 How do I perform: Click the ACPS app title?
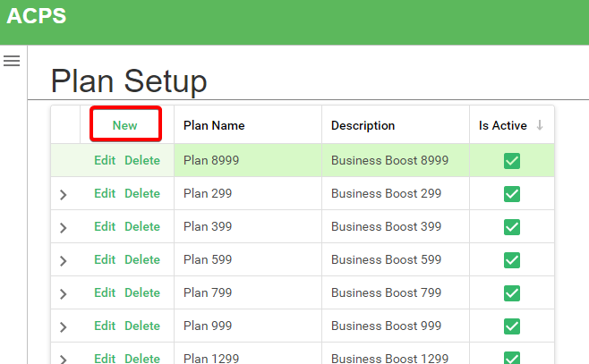click(x=37, y=16)
